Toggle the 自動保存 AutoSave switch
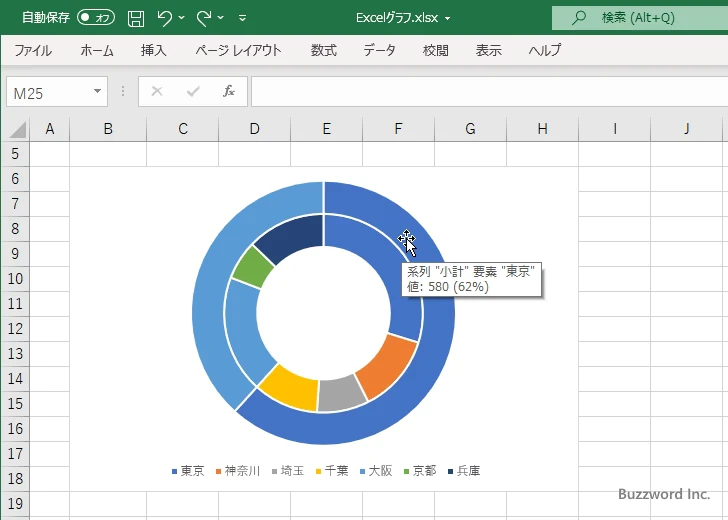Screen dimensions: 728x520 tap(96, 18)
